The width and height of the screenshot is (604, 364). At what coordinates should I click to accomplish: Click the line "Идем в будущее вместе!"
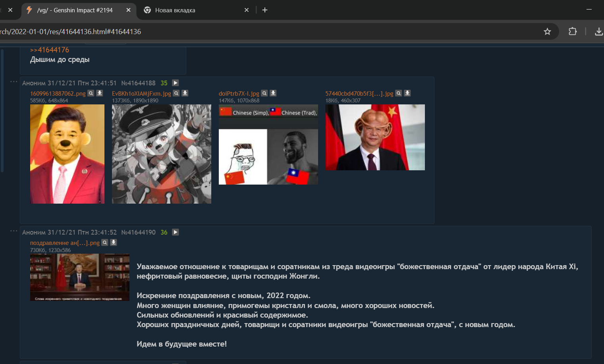pos(182,344)
